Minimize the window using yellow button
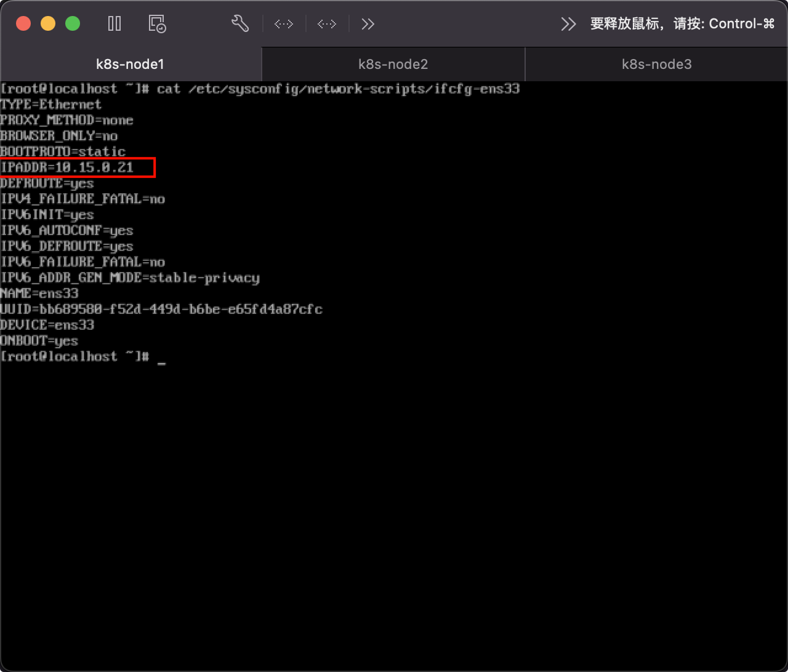This screenshot has width=788, height=672. tap(48, 24)
